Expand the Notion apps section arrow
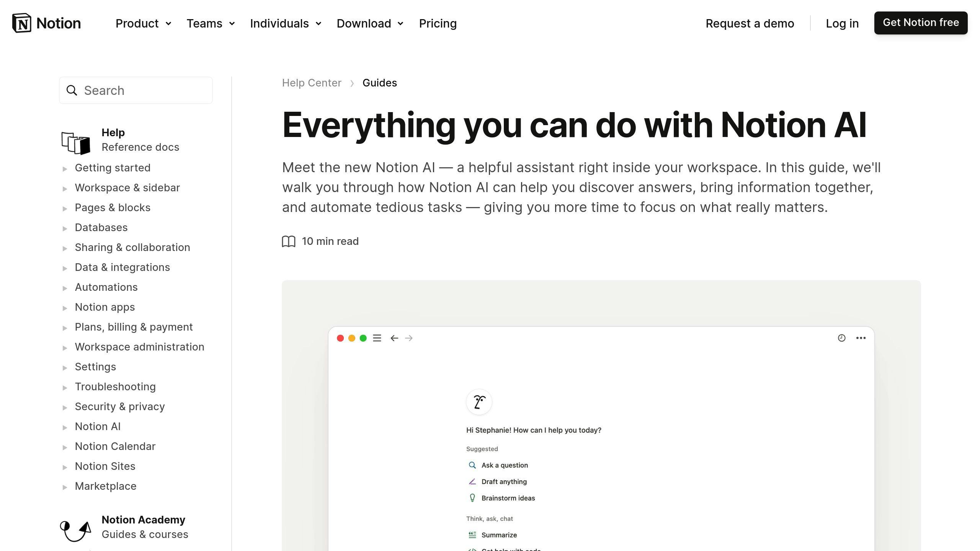 (65, 308)
